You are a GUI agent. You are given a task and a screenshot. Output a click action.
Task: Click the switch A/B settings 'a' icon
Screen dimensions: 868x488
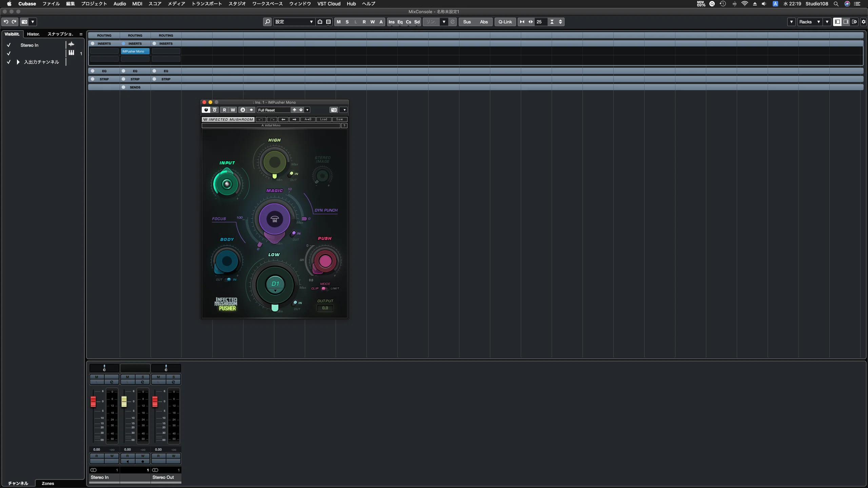click(242, 110)
